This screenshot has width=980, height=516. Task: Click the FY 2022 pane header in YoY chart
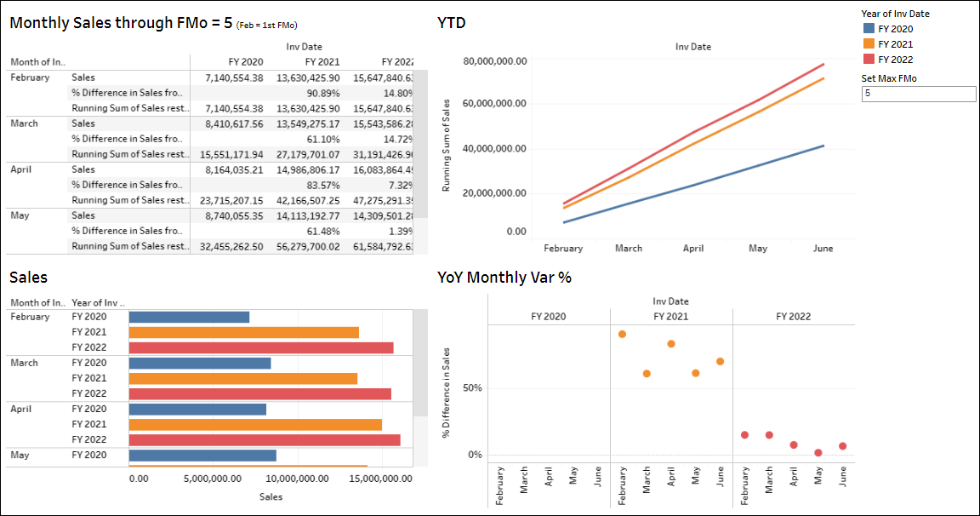793,316
